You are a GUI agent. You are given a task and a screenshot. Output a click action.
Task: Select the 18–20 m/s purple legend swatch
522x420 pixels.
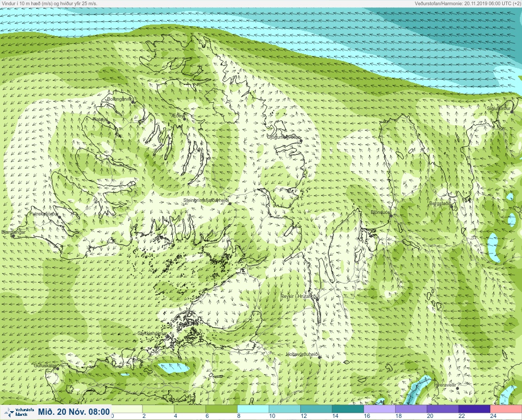(x=411, y=409)
